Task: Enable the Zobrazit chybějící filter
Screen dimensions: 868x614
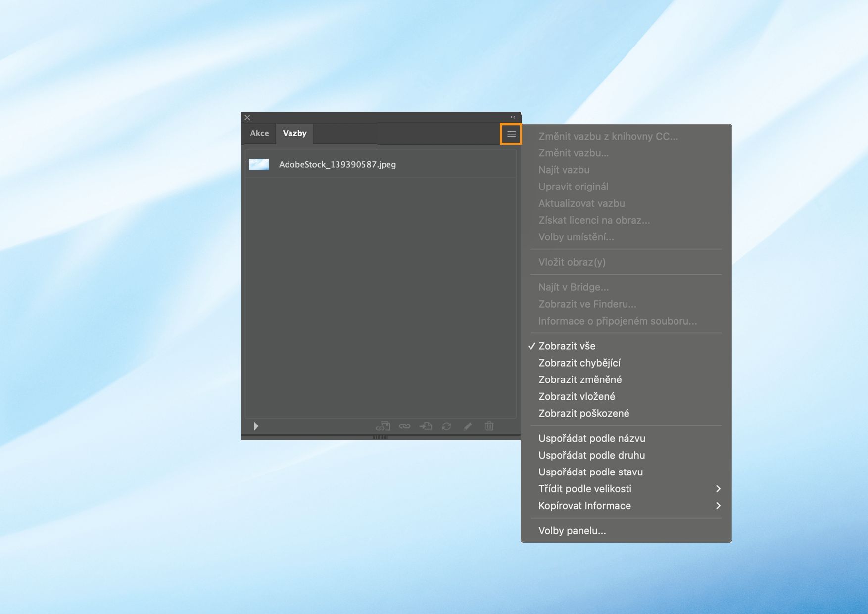Action: pyautogui.click(x=581, y=363)
